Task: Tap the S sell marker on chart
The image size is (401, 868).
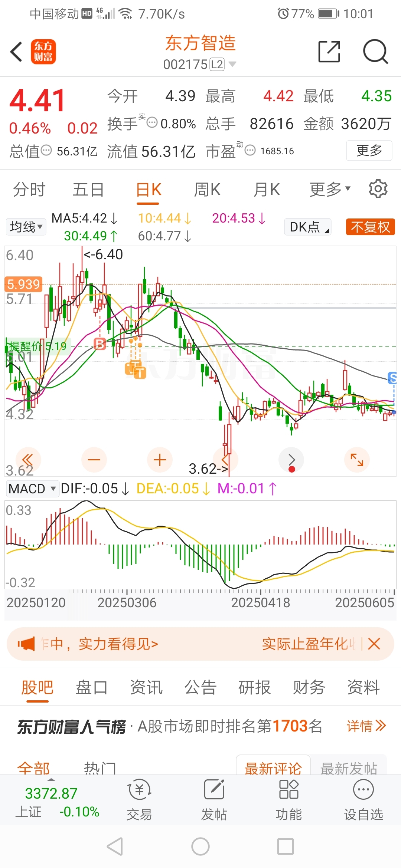Action: tap(392, 378)
